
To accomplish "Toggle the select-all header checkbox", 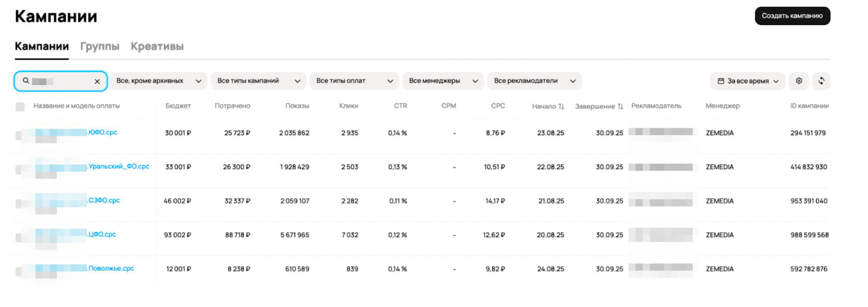I will pyautogui.click(x=20, y=106).
